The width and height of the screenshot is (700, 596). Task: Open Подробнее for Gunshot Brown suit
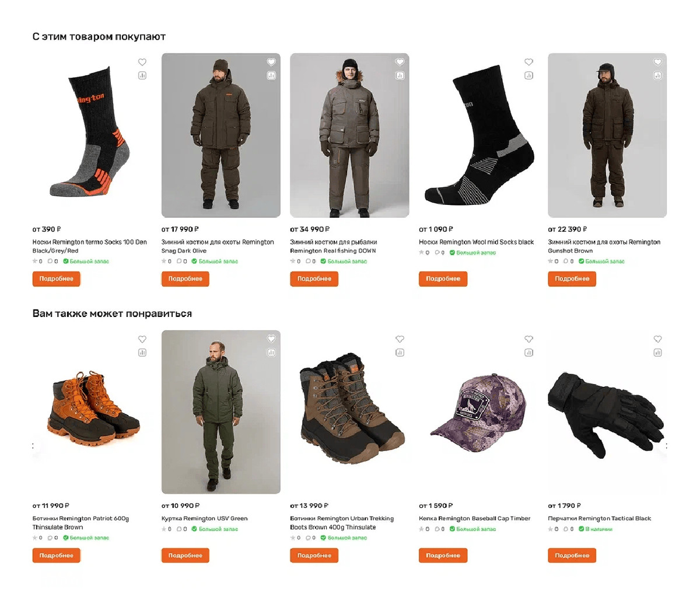pos(572,279)
